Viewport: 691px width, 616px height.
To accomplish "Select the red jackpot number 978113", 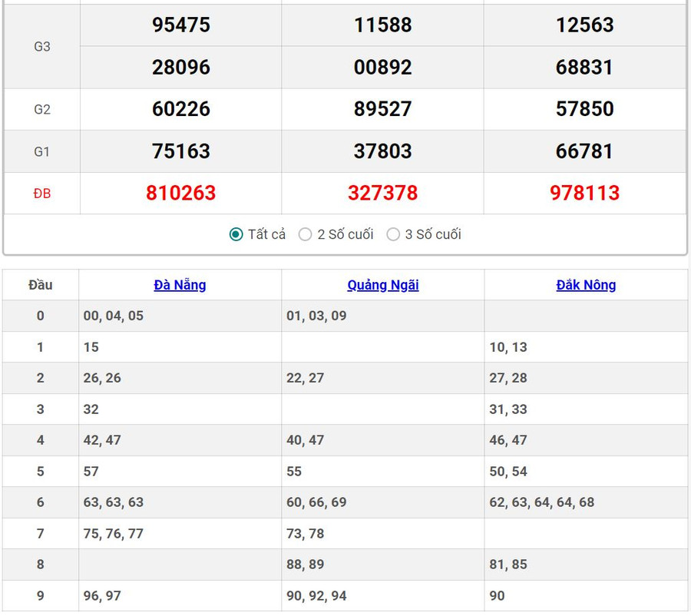I will pos(585,193).
